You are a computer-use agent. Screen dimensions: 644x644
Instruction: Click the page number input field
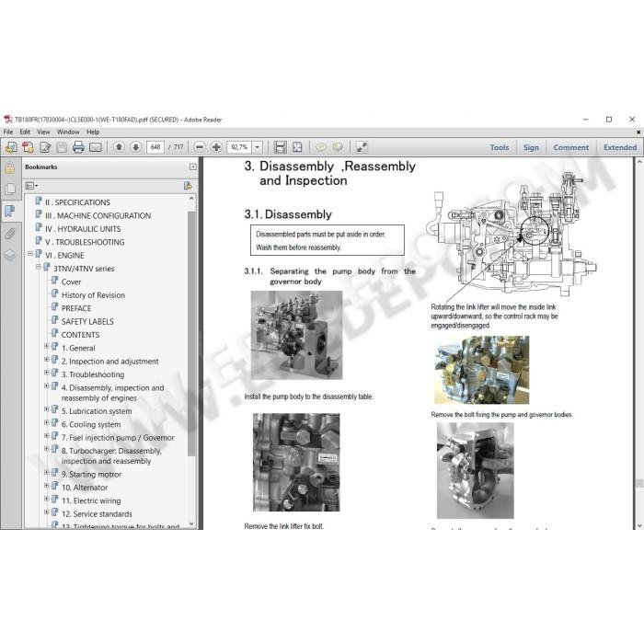(155, 147)
